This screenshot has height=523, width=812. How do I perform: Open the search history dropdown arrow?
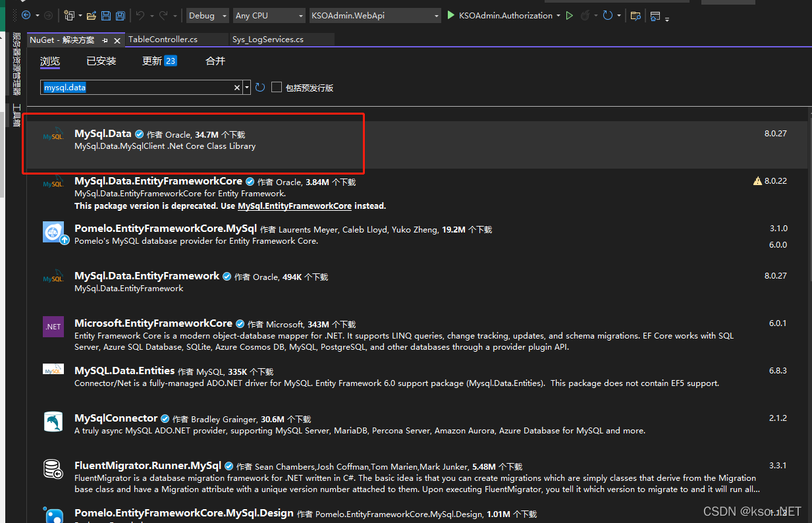247,88
